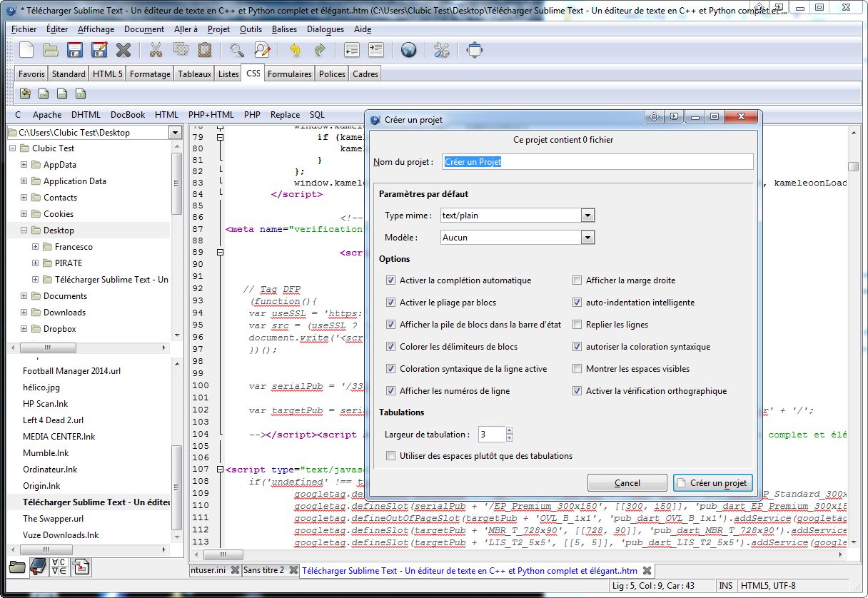Check Montrer les espaces visibles
The image size is (868, 598).
pos(577,369)
